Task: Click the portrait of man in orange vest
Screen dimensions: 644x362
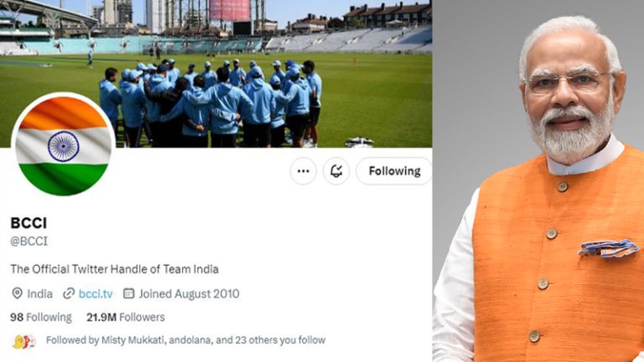Action: [538, 181]
